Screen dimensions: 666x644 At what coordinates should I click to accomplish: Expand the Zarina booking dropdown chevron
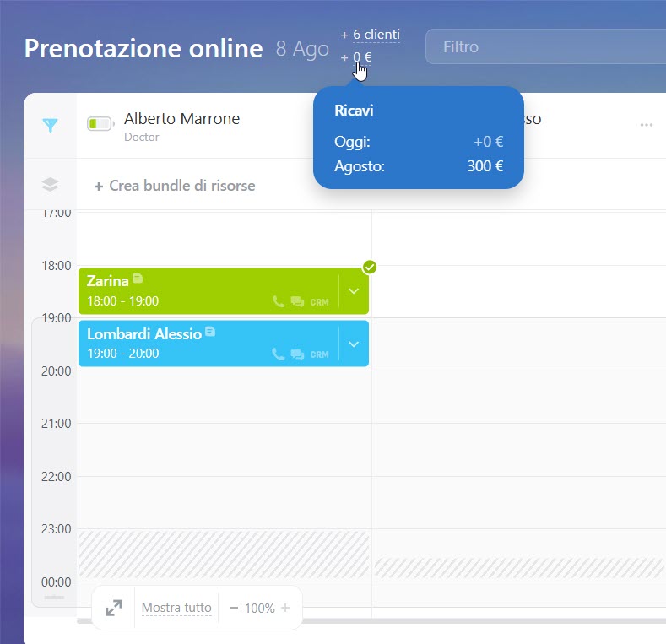point(354,291)
